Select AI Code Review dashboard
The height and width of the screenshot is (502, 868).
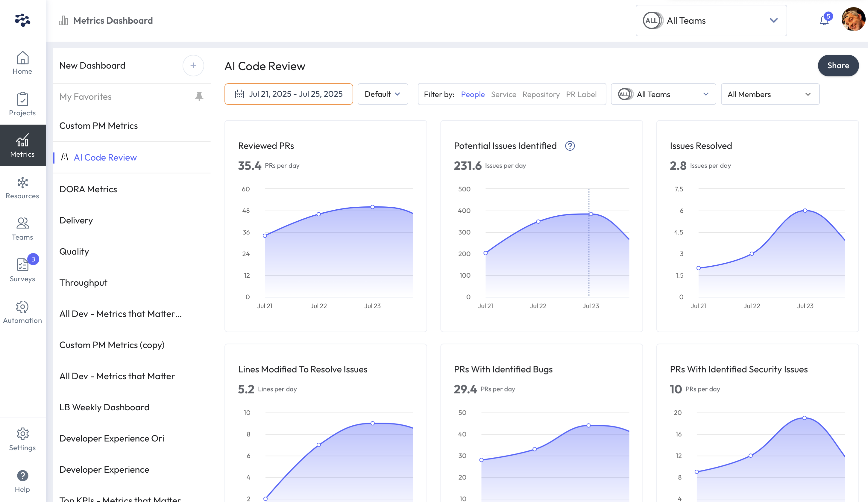[105, 158]
